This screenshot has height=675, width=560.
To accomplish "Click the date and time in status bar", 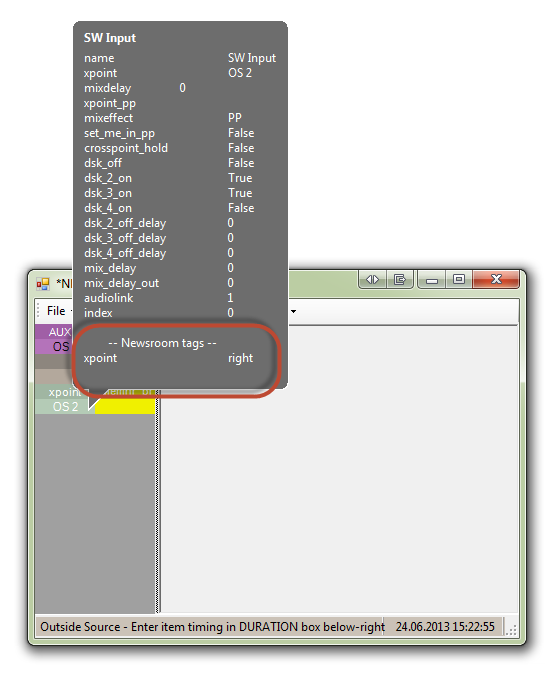I will (x=445, y=627).
